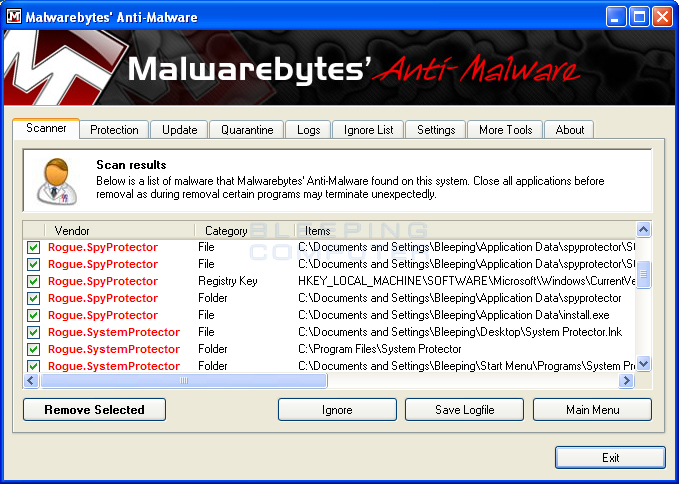Screen dimensions: 679x484
Task: Click the Remove Selected button
Action: click(x=94, y=410)
